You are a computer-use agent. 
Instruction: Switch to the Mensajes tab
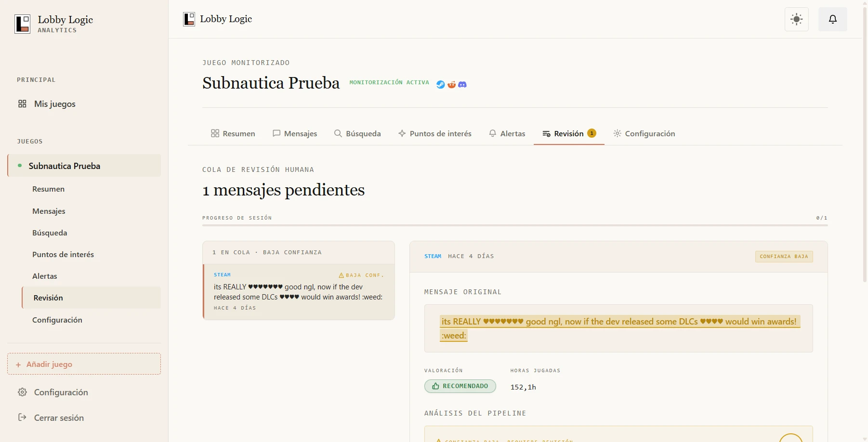295,133
